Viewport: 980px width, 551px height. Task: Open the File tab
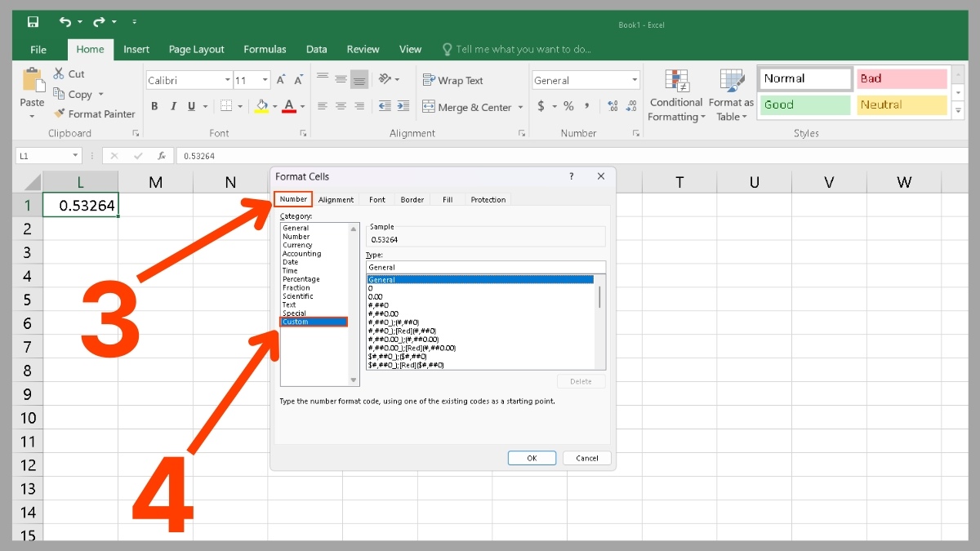[x=38, y=49]
